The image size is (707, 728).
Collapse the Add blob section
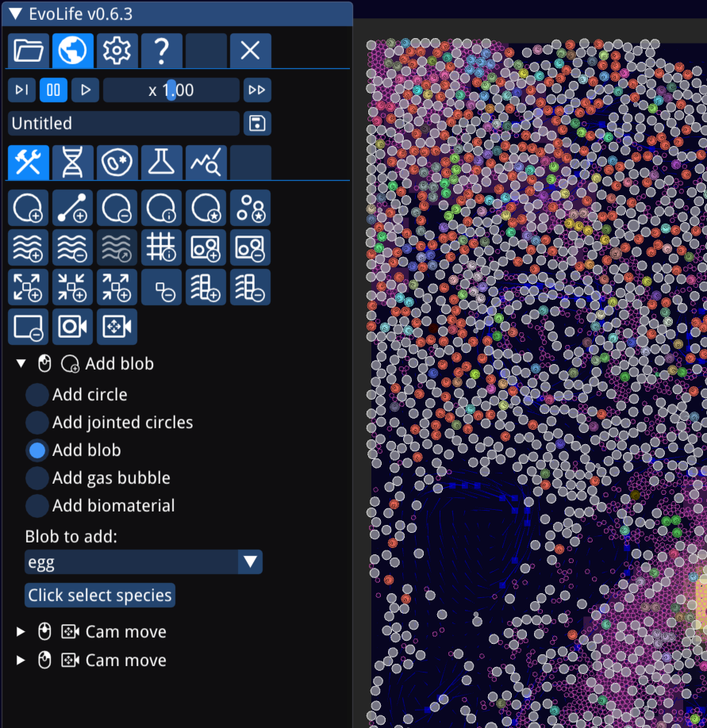pos(21,364)
